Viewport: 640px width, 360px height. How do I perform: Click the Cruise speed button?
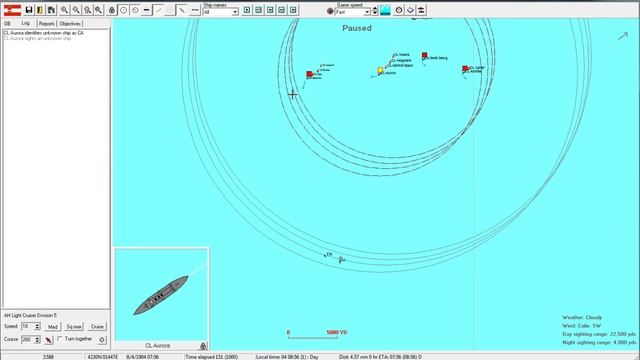(x=97, y=327)
